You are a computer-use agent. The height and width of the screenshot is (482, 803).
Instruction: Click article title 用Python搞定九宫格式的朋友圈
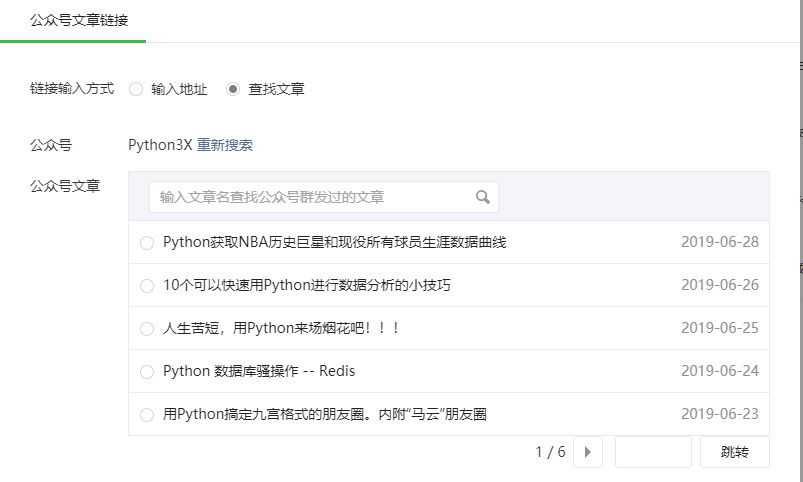click(x=325, y=414)
